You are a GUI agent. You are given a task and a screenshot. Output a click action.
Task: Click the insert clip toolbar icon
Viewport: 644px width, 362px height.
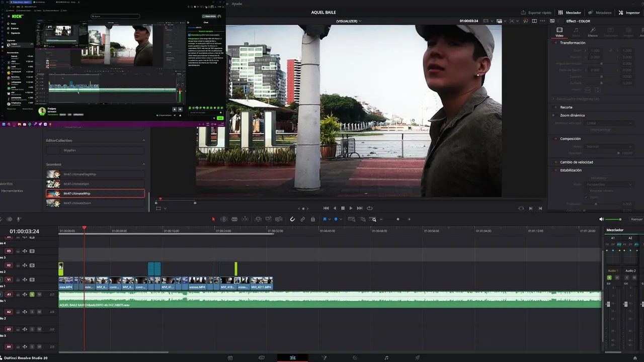coord(258,219)
